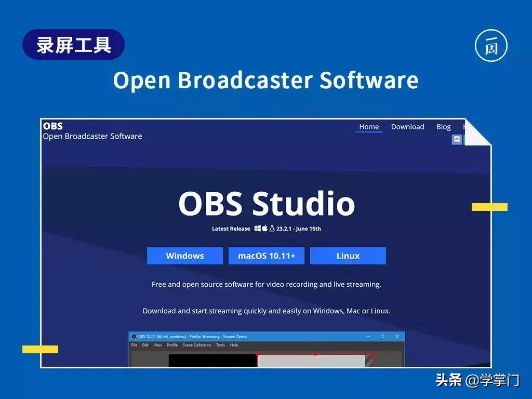Image resolution: width=532 pixels, height=399 pixels.
Task: Open View menu in OBS window
Action: click(x=158, y=345)
